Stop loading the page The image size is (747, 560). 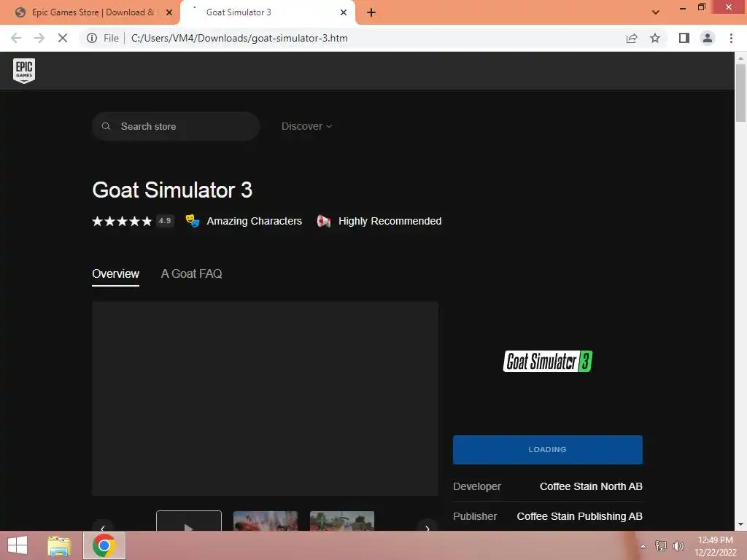point(63,38)
